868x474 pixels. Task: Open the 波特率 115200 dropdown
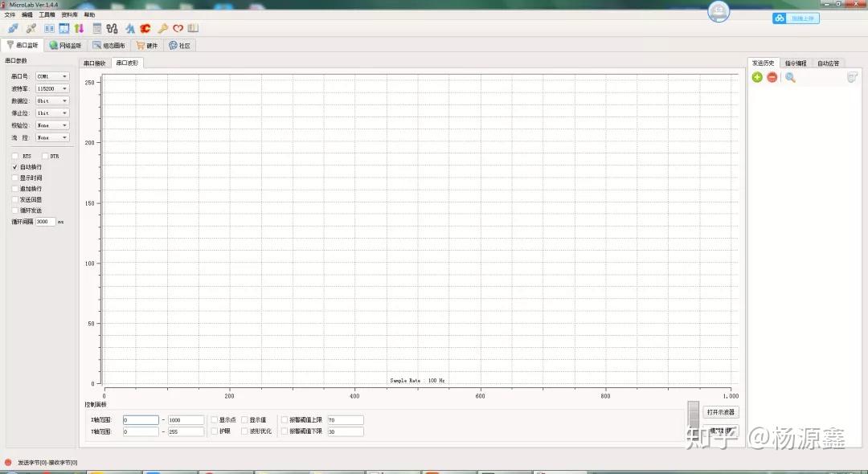52,88
